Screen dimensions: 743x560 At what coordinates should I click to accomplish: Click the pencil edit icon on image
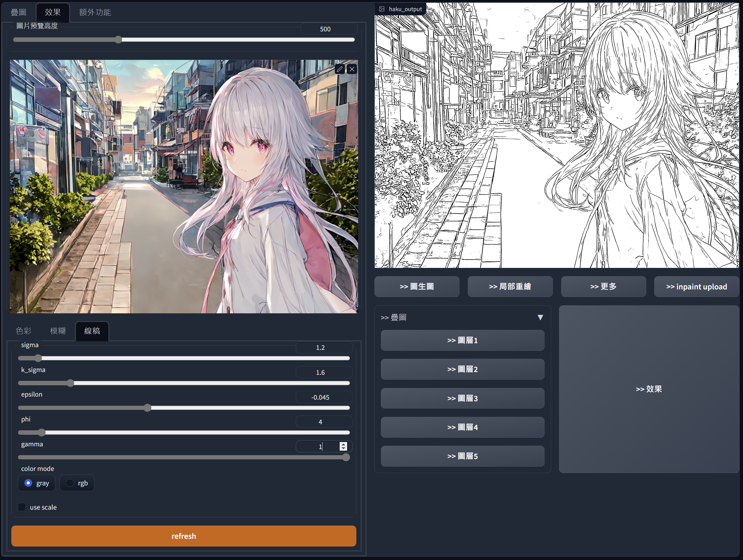click(340, 69)
